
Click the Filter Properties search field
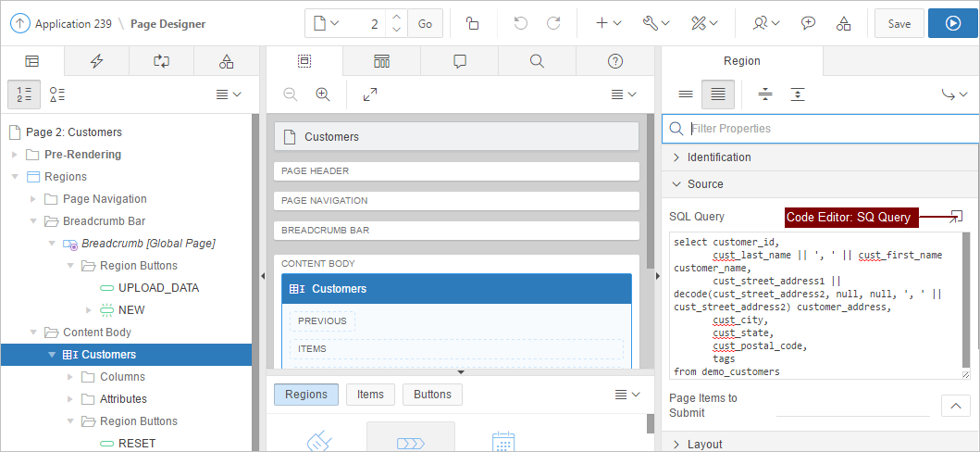(828, 129)
